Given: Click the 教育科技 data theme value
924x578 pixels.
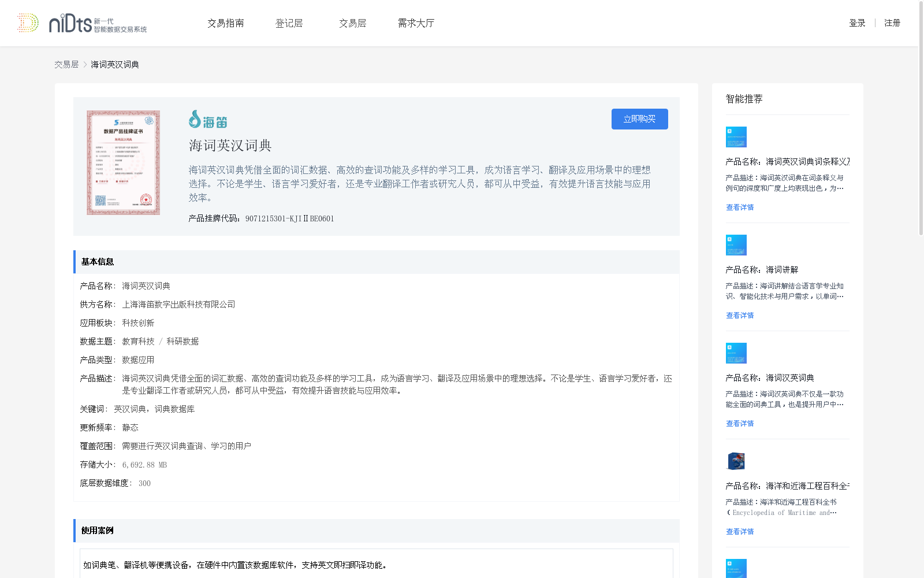Looking at the screenshot, I should coord(138,342).
